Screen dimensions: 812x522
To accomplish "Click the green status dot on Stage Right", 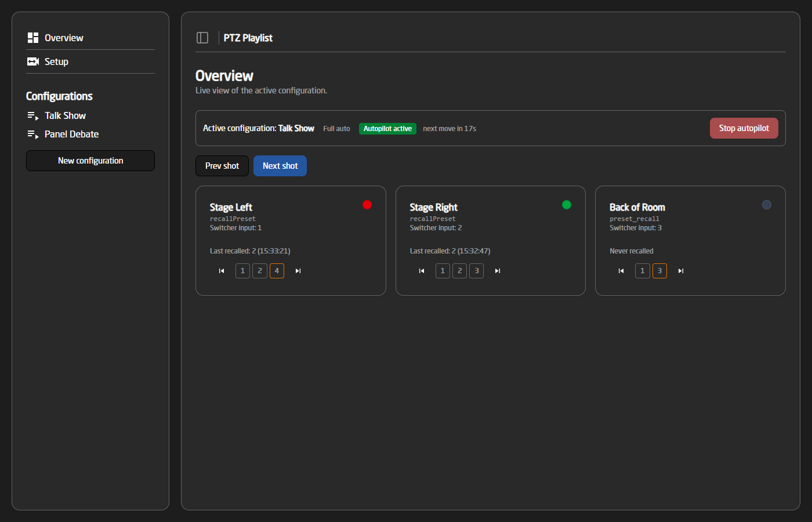I will pyautogui.click(x=567, y=205).
